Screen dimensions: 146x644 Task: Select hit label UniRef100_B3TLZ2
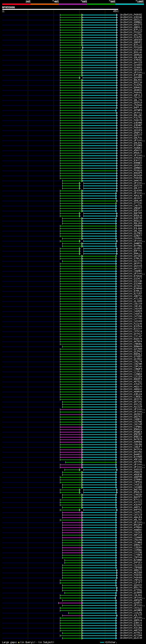click(x=131, y=45)
